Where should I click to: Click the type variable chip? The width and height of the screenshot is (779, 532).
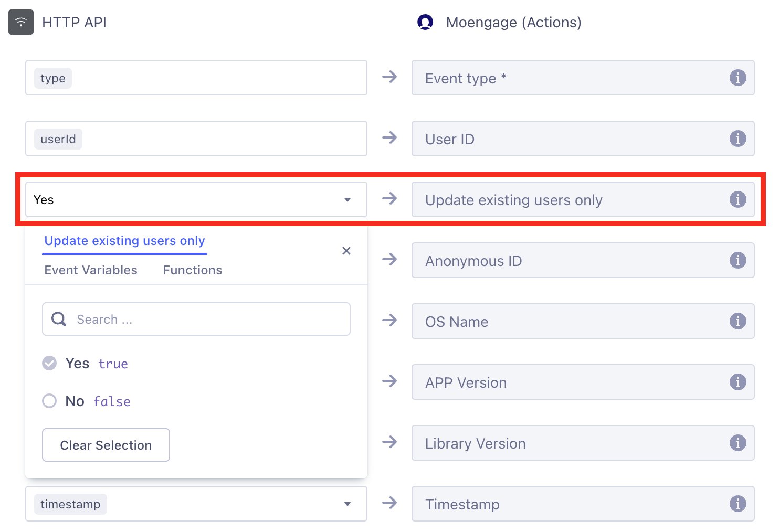click(x=53, y=78)
